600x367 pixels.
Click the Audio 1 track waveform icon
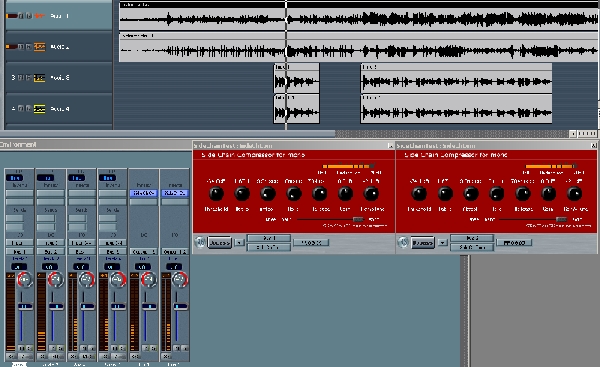pyautogui.click(x=39, y=16)
